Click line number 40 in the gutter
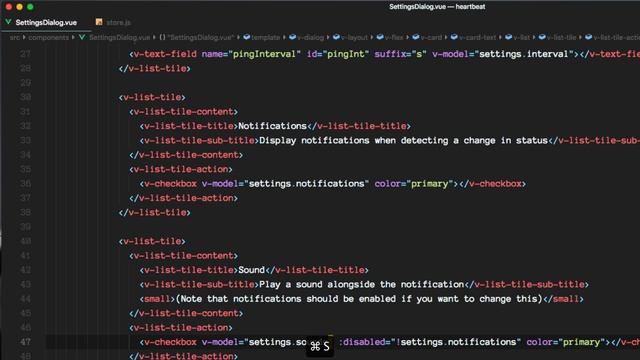 coord(25,241)
